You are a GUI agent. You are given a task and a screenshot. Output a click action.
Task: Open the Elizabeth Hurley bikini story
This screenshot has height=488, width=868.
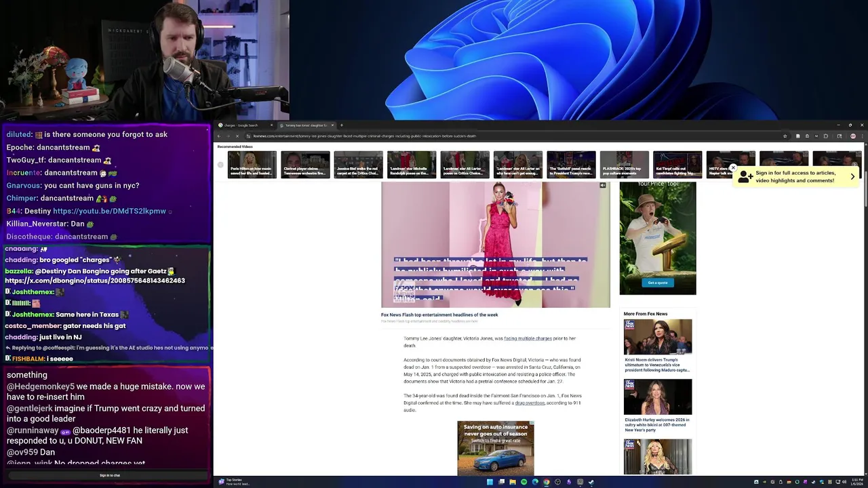658,405
